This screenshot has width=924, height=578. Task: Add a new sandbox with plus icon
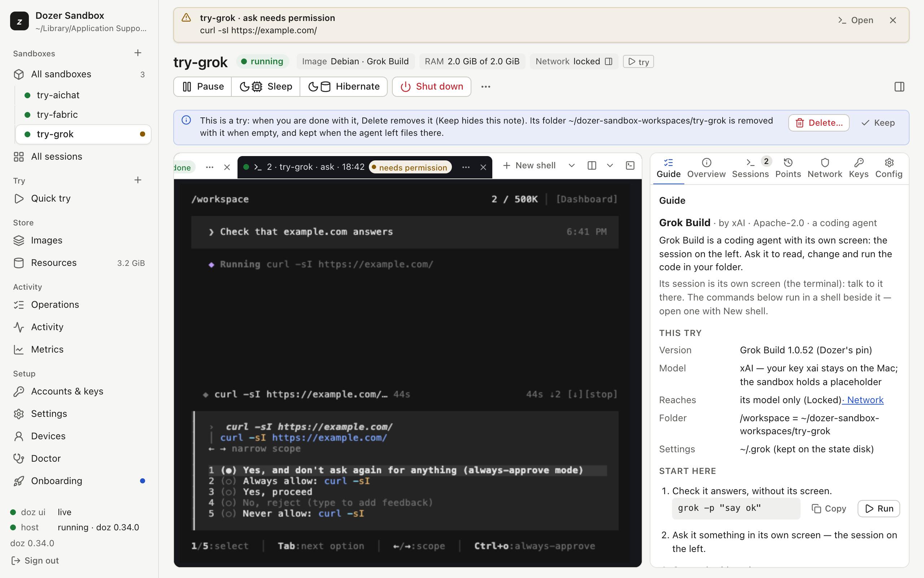[x=138, y=53]
